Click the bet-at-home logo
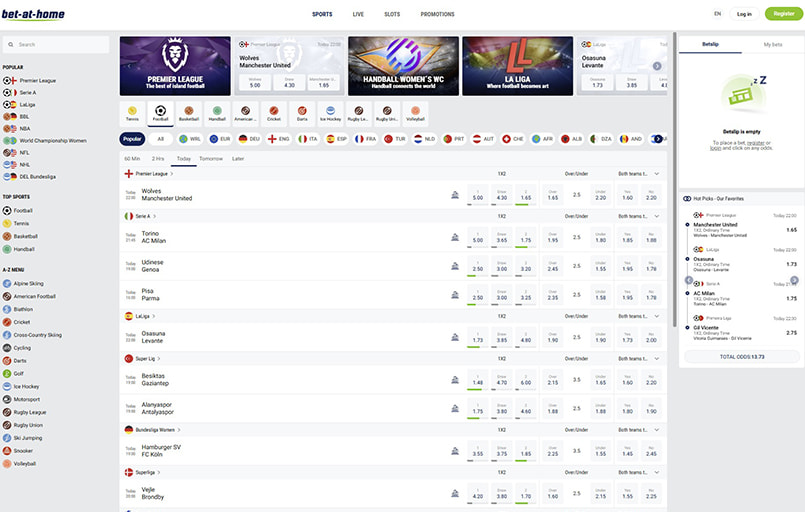 (33, 14)
